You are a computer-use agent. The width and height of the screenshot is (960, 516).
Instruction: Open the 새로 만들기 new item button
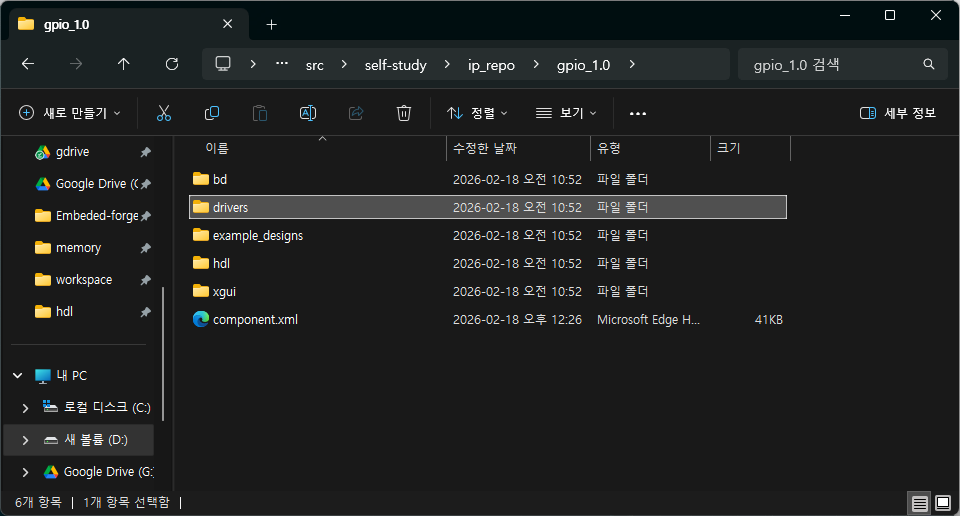70,113
